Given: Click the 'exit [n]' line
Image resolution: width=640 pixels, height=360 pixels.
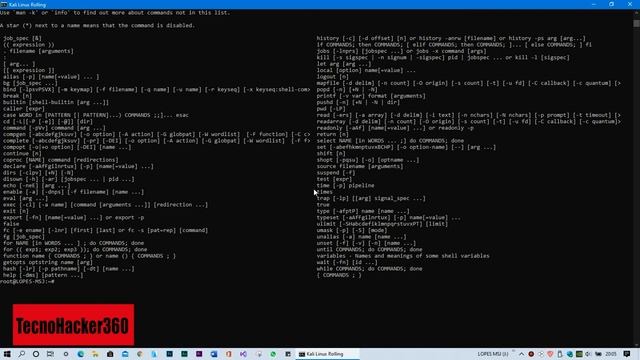Looking at the screenshot, I should click(x=16, y=211).
